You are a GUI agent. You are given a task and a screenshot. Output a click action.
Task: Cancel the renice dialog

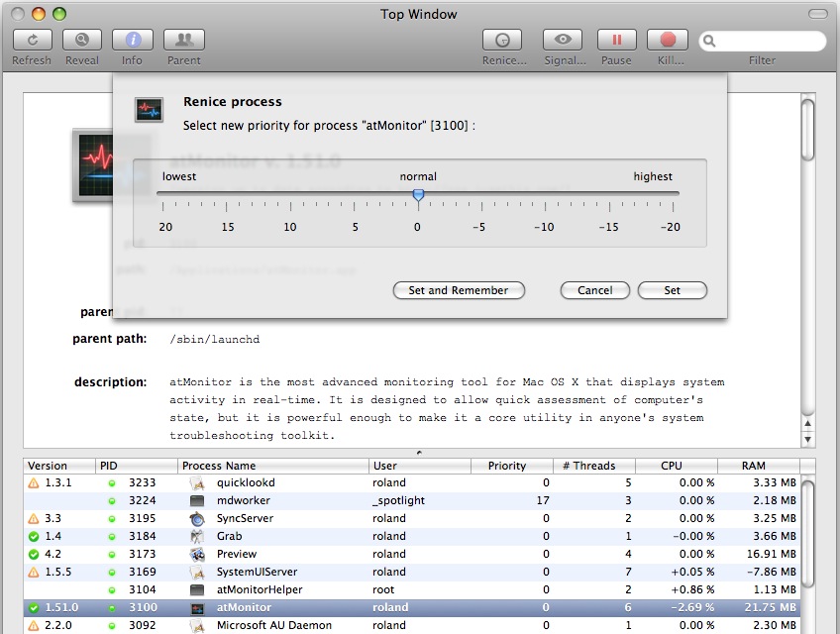coord(594,290)
